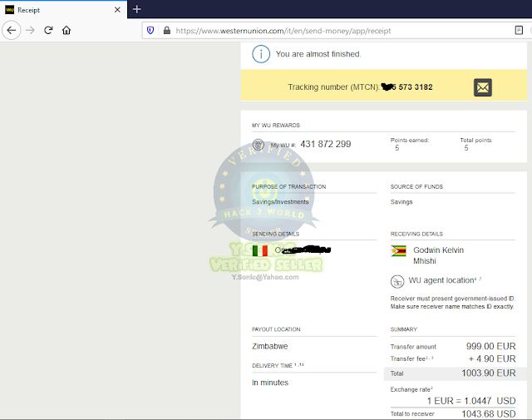Select My WU number 431 872 299
532x420 pixels.
[325, 144]
